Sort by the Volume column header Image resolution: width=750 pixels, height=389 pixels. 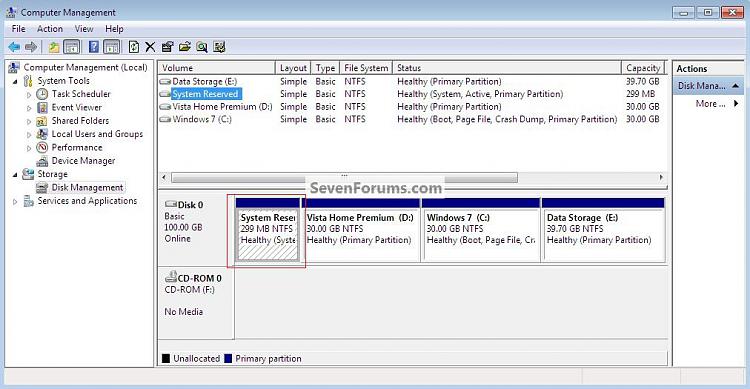point(217,68)
